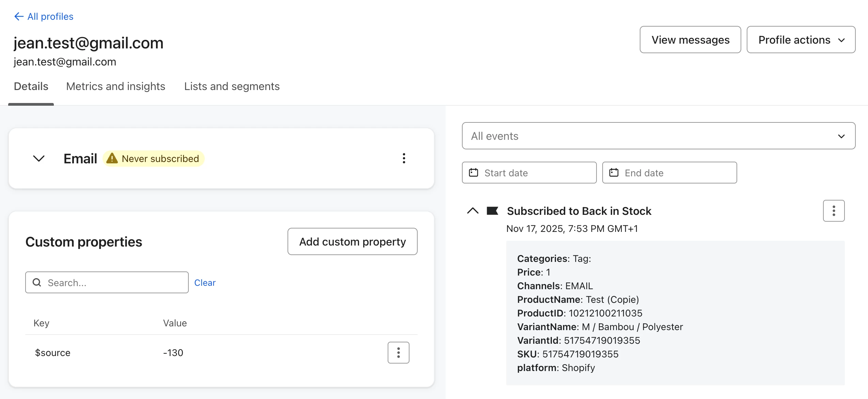Expand the Email section chevron
The height and width of the screenshot is (399, 868).
point(39,159)
